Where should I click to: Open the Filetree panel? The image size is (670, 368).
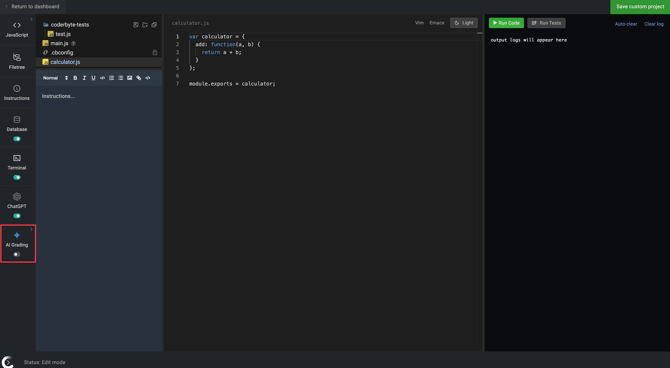[x=17, y=61]
